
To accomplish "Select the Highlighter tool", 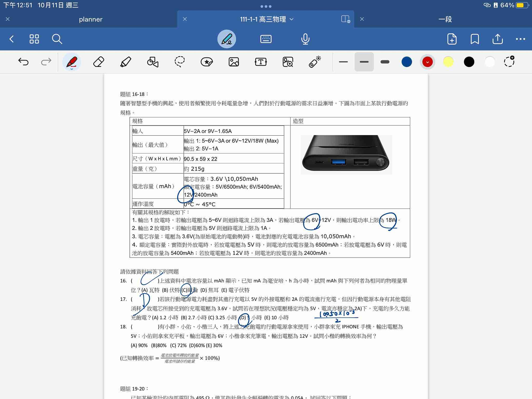I will 126,62.
